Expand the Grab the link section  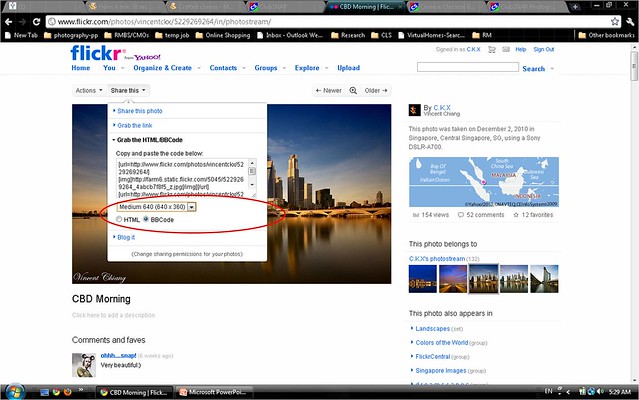click(x=134, y=125)
